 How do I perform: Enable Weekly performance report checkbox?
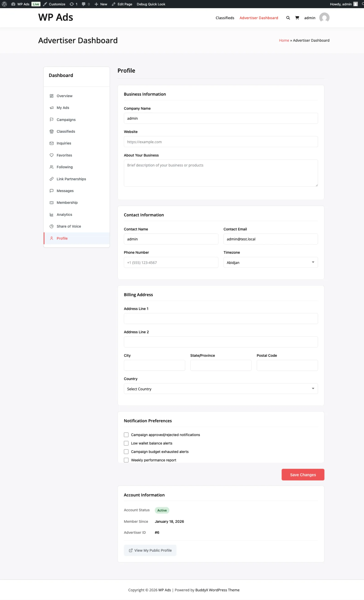point(126,460)
